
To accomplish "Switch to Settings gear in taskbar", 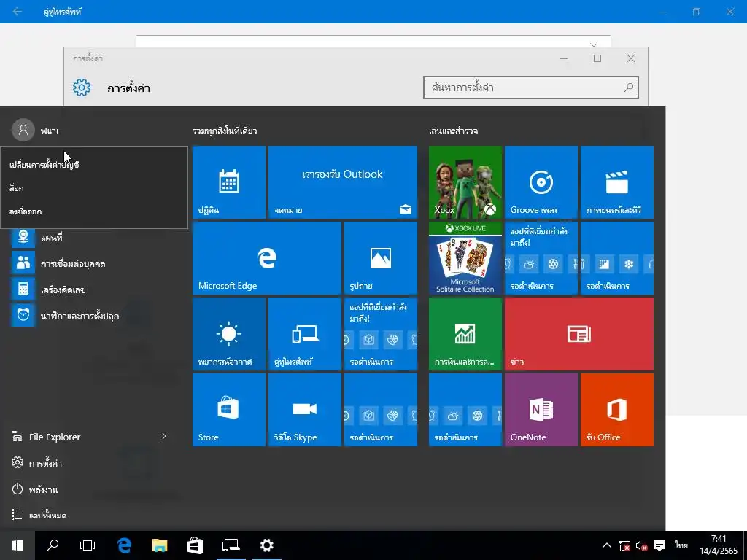I will pos(267,545).
